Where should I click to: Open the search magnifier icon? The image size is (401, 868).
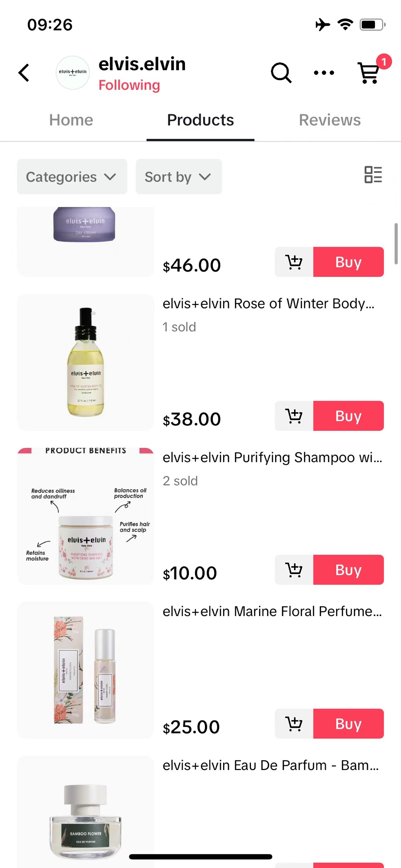(281, 73)
